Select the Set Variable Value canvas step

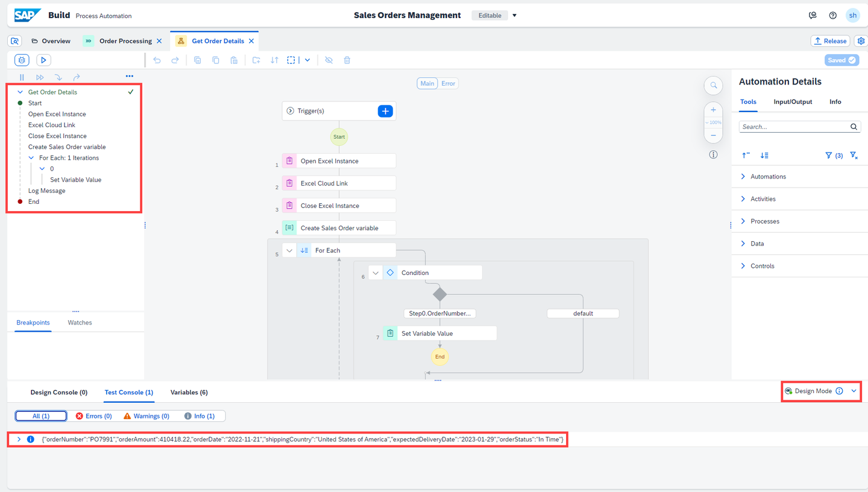(x=439, y=333)
